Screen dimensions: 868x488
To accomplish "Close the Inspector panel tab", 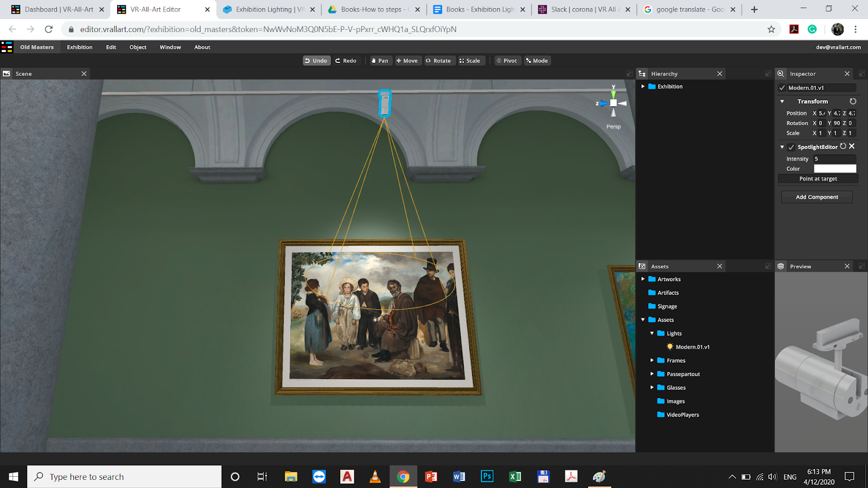I will click(x=847, y=74).
